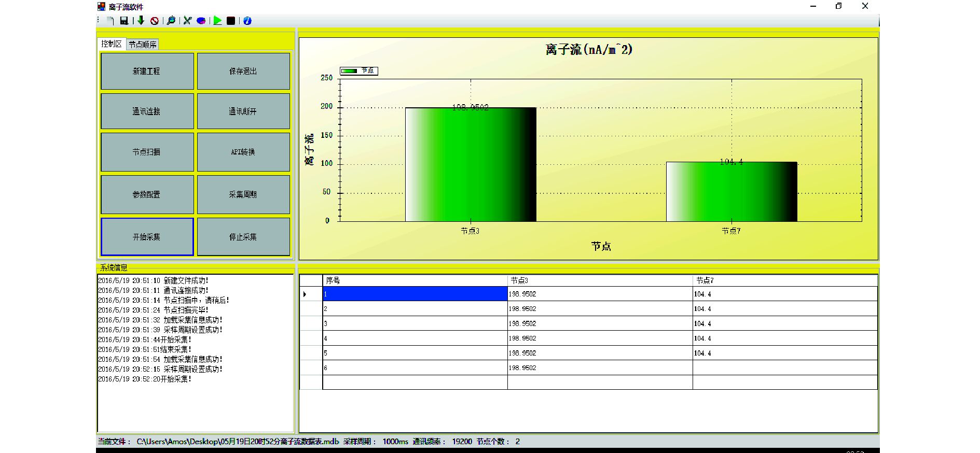Click the blue pie chart icon
The width and height of the screenshot is (980, 453).
point(201,21)
